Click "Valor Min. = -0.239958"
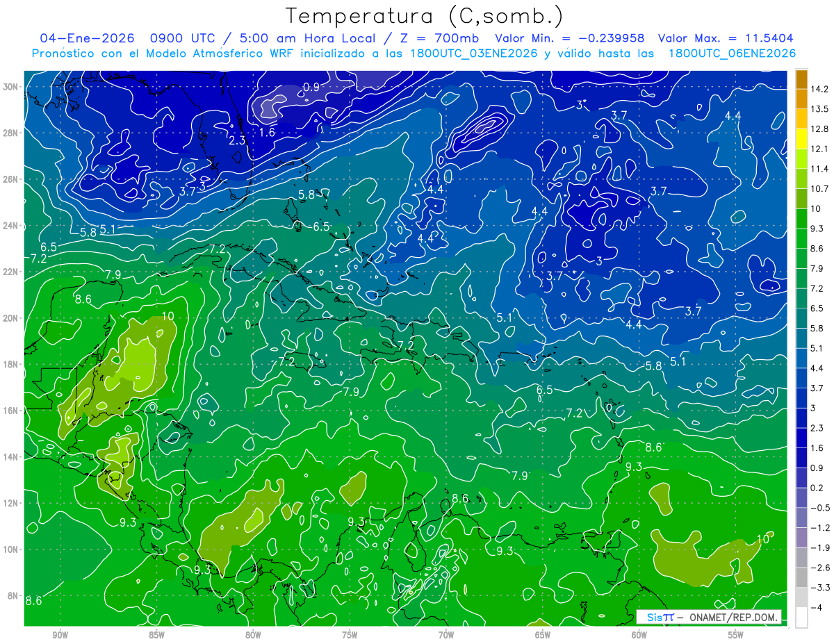Viewport: 834px width, 644px height. [x=569, y=38]
